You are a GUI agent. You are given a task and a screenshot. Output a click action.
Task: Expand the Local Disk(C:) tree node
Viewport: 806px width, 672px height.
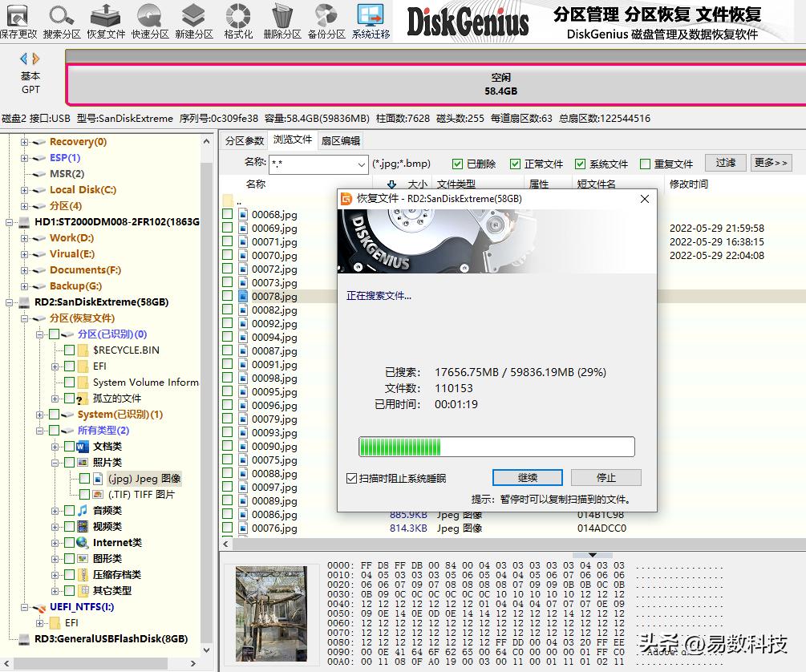pyautogui.click(x=24, y=190)
